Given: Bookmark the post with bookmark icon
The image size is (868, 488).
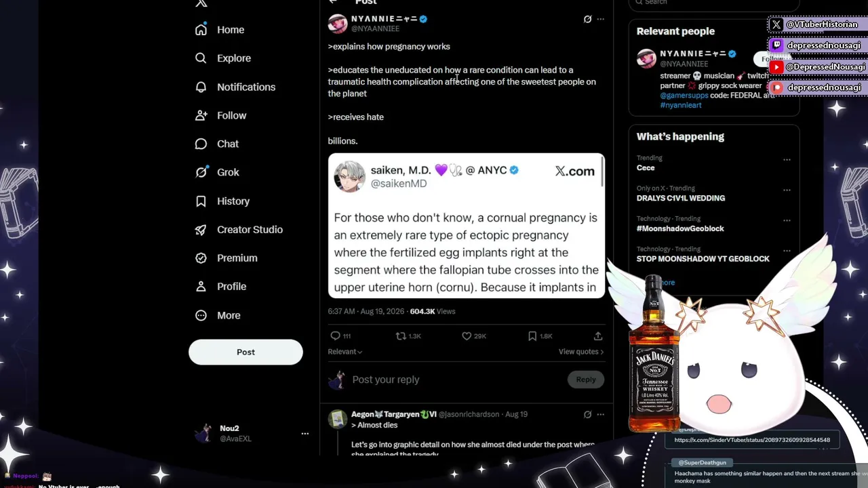Looking at the screenshot, I should tap(532, 336).
